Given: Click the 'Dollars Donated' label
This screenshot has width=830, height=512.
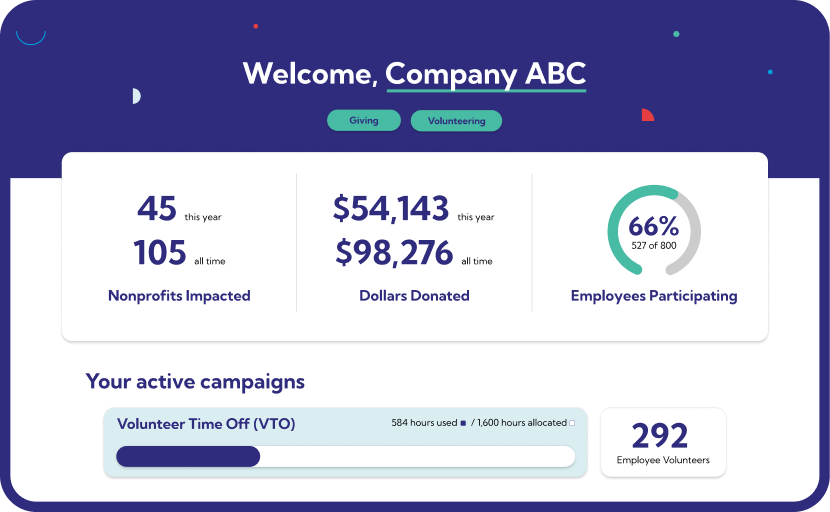Looking at the screenshot, I should click(x=414, y=295).
